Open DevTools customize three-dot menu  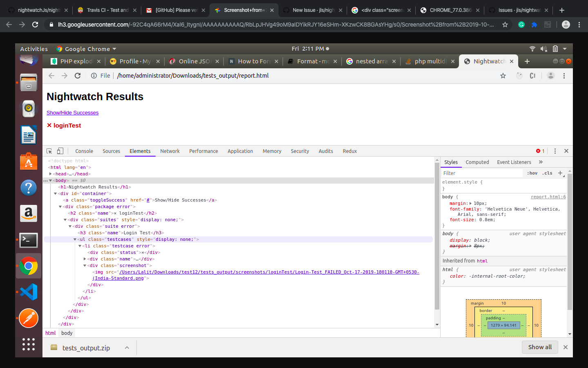click(555, 151)
